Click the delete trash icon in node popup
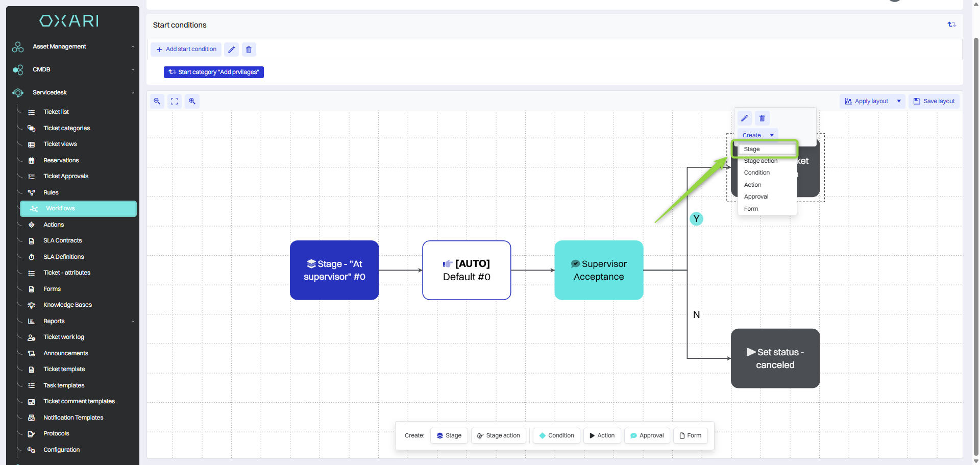The height and width of the screenshot is (465, 980). pos(762,118)
